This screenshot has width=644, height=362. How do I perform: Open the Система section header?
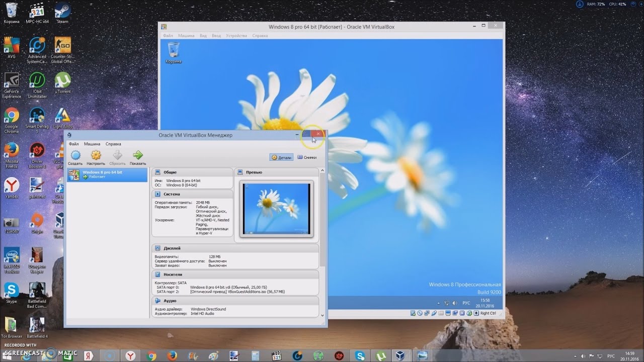point(192,194)
